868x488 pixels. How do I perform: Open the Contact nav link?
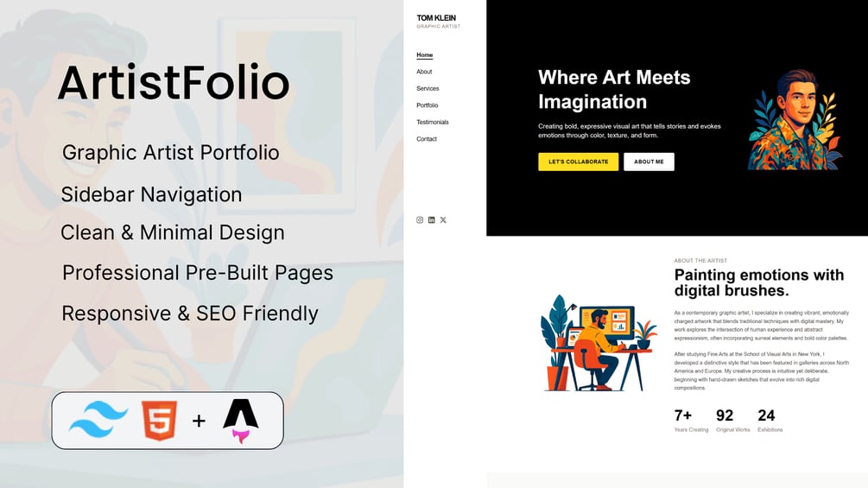click(427, 139)
